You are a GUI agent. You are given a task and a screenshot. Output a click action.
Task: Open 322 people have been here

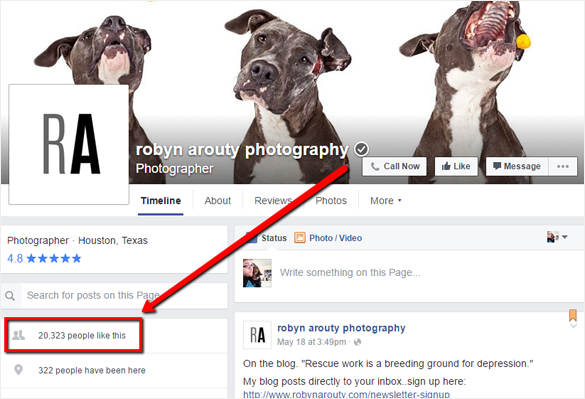[92, 370]
